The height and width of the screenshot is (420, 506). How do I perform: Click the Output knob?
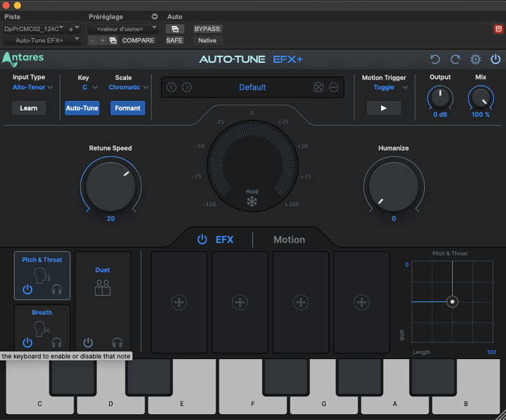(x=440, y=98)
